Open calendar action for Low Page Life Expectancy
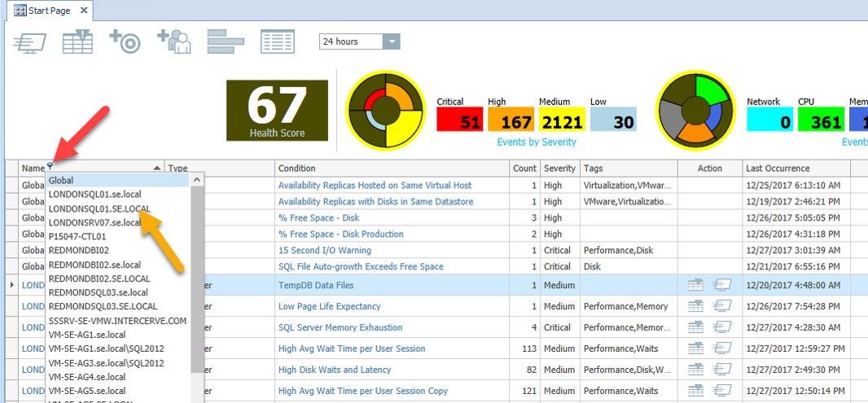The width and height of the screenshot is (868, 403). tap(696, 306)
